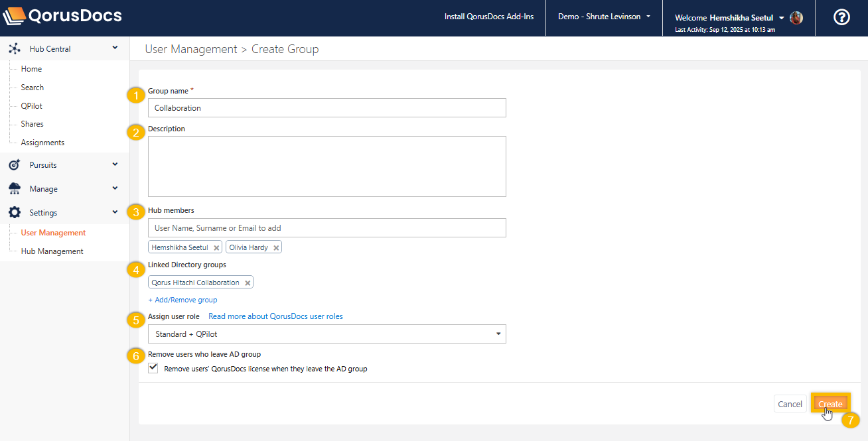
Task: Click the Group name input field
Action: click(326, 108)
